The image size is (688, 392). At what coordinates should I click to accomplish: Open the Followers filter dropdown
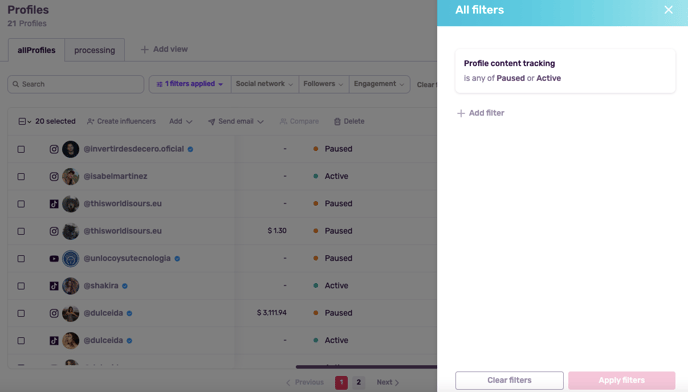point(323,84)
